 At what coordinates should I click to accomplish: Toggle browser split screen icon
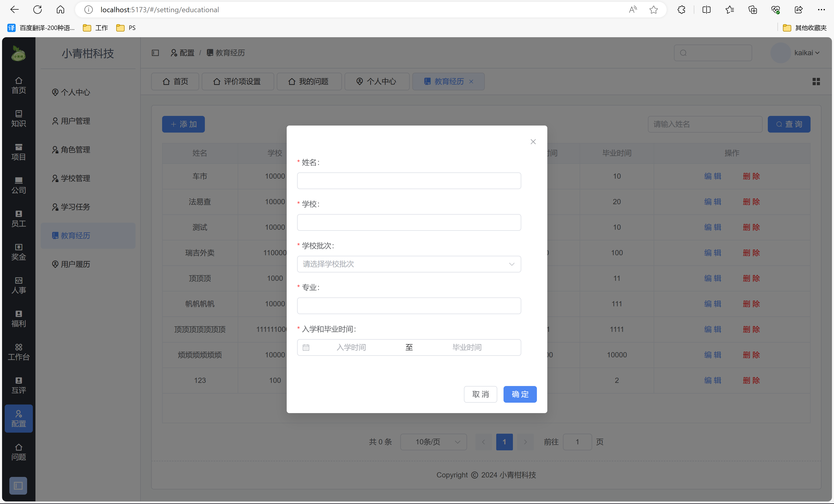[706, 9]
